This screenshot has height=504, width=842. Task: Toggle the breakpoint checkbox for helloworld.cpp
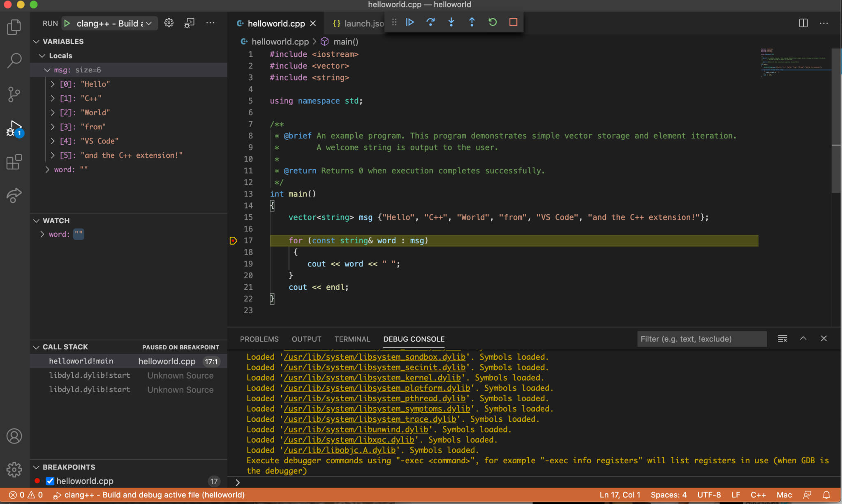click(x=51, y=481)
